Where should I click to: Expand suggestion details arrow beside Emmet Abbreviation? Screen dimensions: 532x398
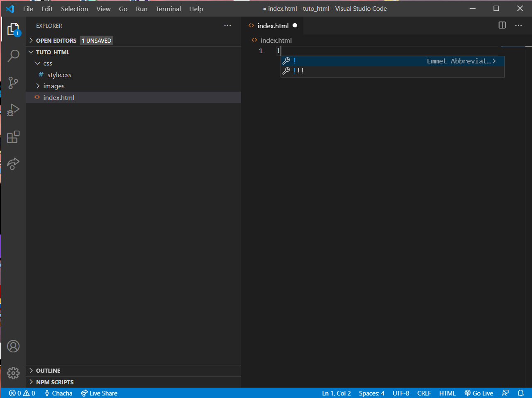[x=494, y=61]
